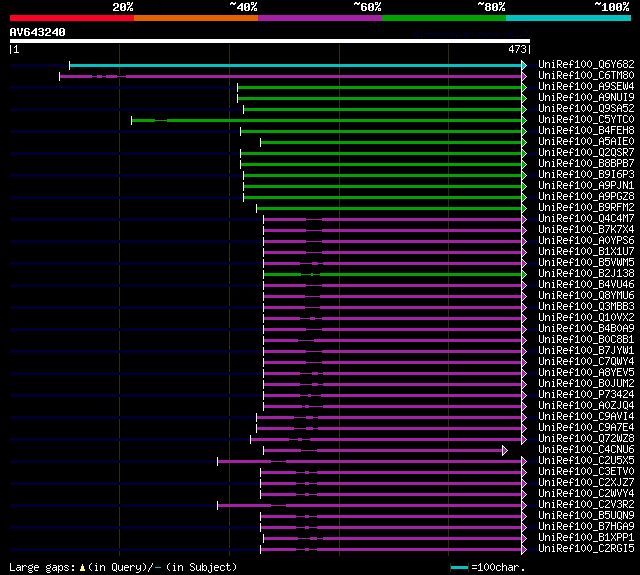Click the UniRef100_C7QWY4 label
Viewport: 640px width, 575px height.
[x=586, y=362]
